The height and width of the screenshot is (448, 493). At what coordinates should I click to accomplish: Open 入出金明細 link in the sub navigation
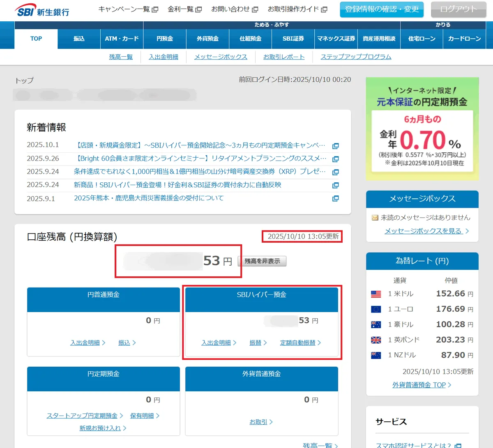pos(164,57)
